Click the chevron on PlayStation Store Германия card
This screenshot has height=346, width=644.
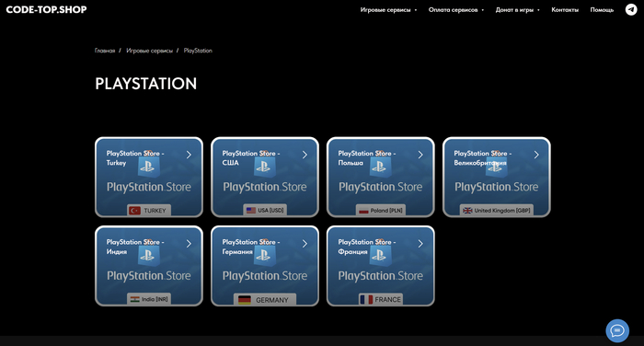305,244
